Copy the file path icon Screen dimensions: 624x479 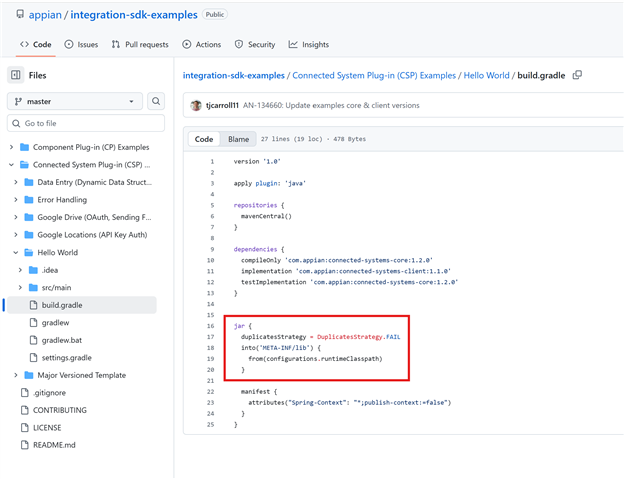[577, 75]
